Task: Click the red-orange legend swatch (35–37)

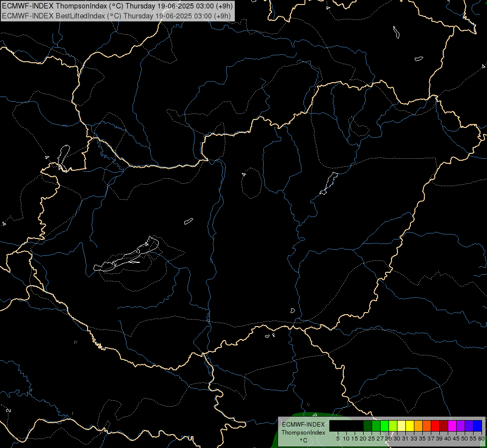Action: [x=427, y=426]
